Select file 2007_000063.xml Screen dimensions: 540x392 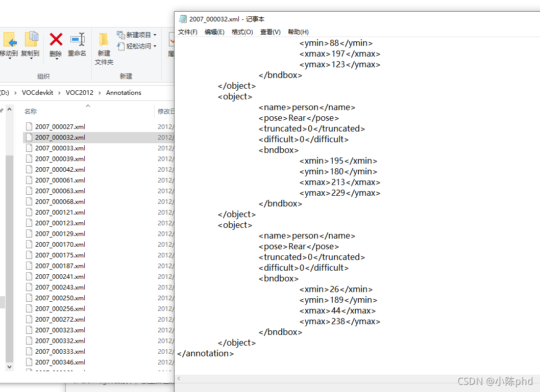60,191
